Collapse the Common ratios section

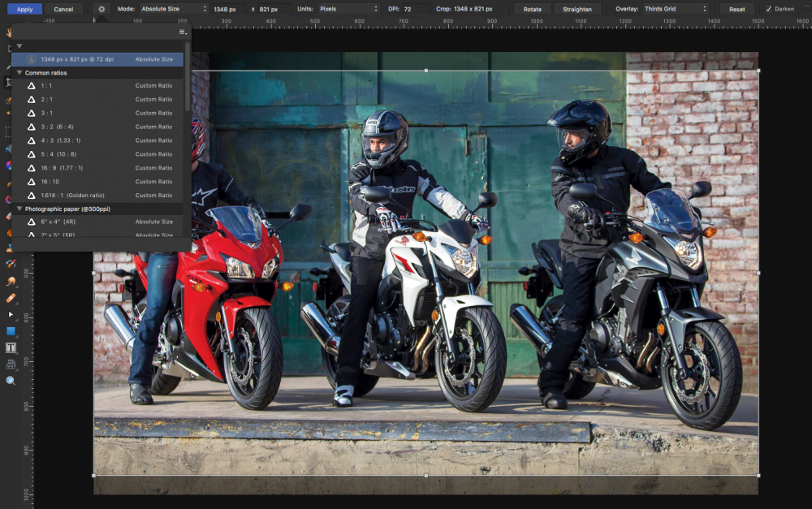[19, 72]
